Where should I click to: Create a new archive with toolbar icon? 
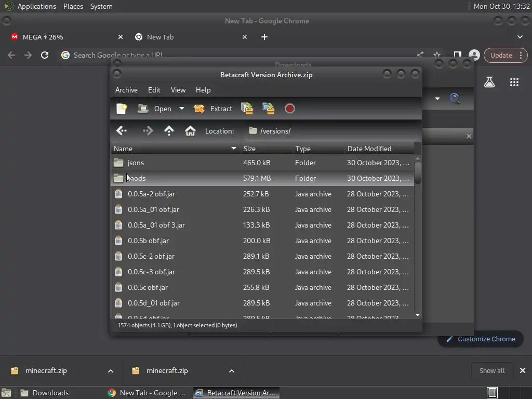122,109
